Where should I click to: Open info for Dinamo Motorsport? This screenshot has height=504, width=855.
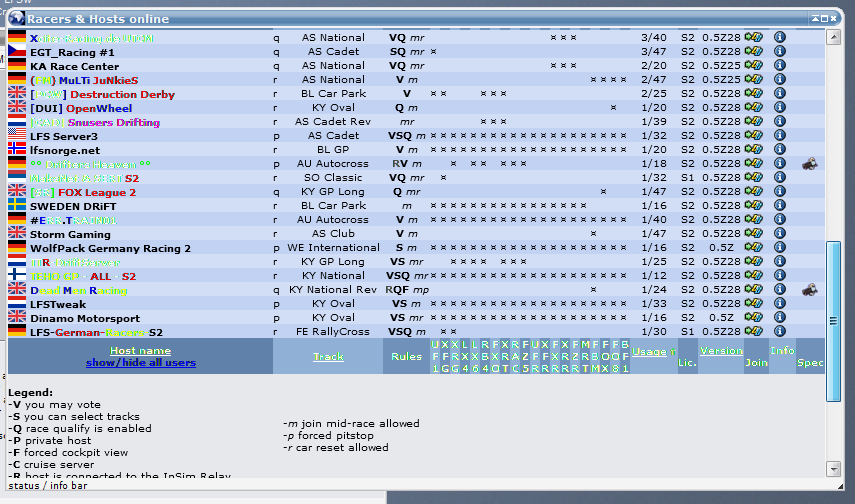click(780, 317)
